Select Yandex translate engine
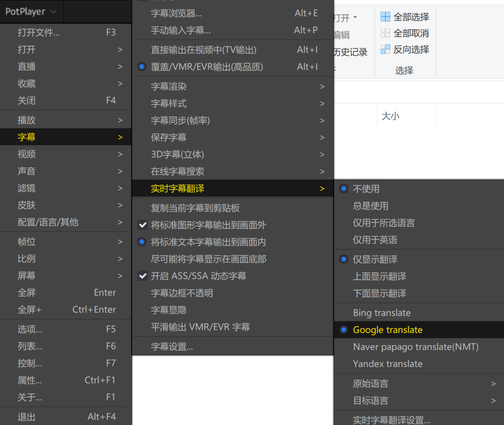Screen dimensions: 504x425 387,364
